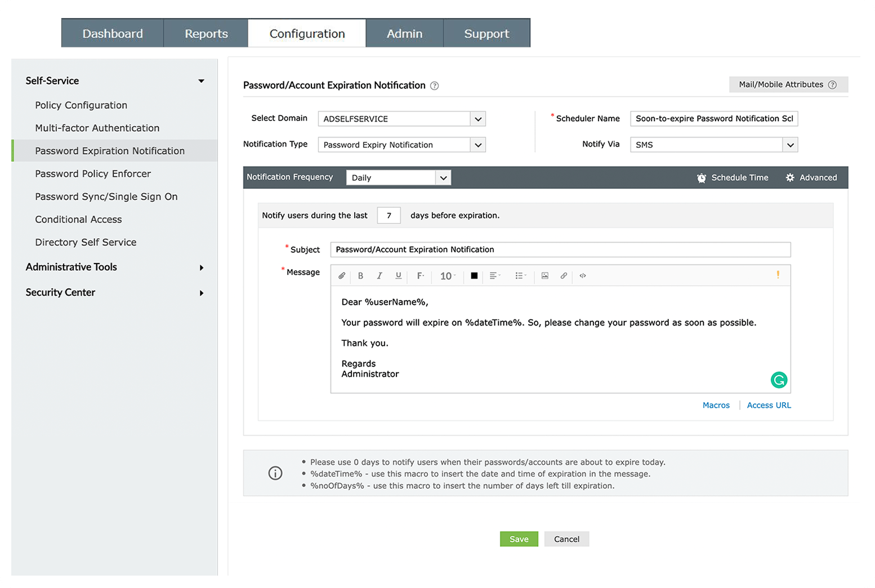Click the insert image icon
Image resolution: width=875 pixels, height=588 pixels.
click(x=545, y=276)
